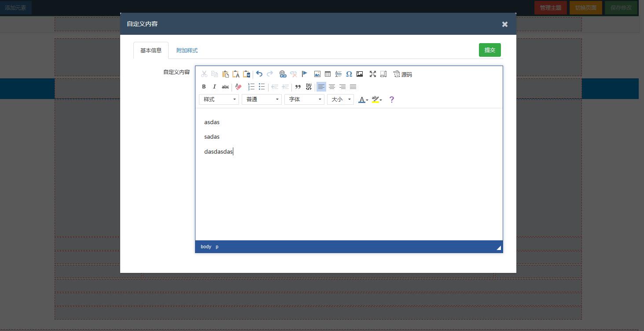Insert a bulleted list

click(x=262, y=87)
